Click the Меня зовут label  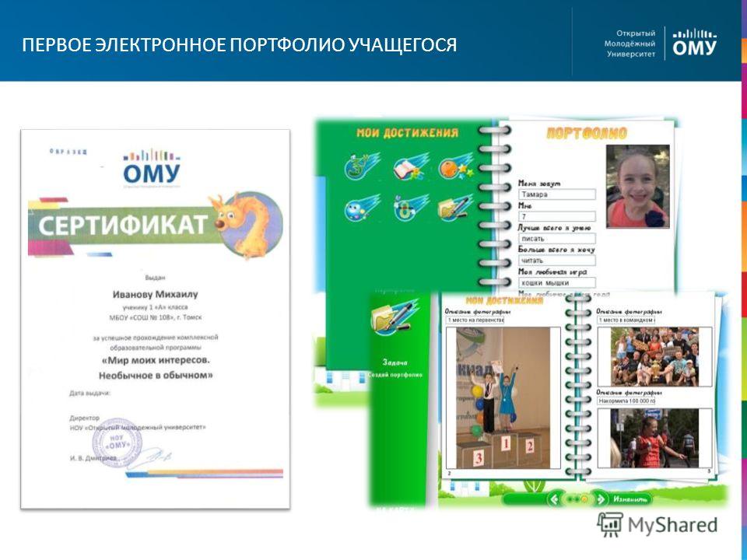(x=539, y=184)
